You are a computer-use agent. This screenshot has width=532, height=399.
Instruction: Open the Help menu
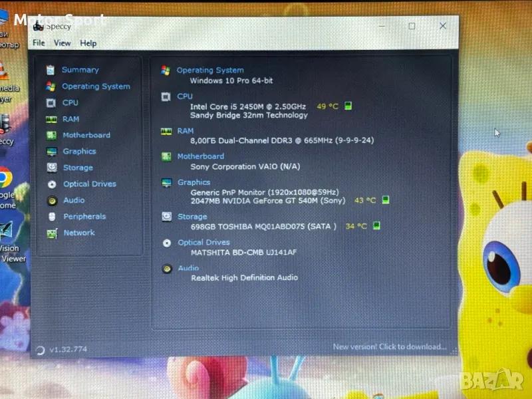pos(88,43)
